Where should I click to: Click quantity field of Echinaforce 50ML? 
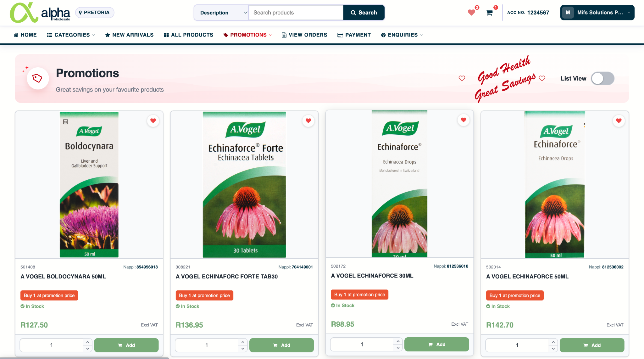pos(517,345)
